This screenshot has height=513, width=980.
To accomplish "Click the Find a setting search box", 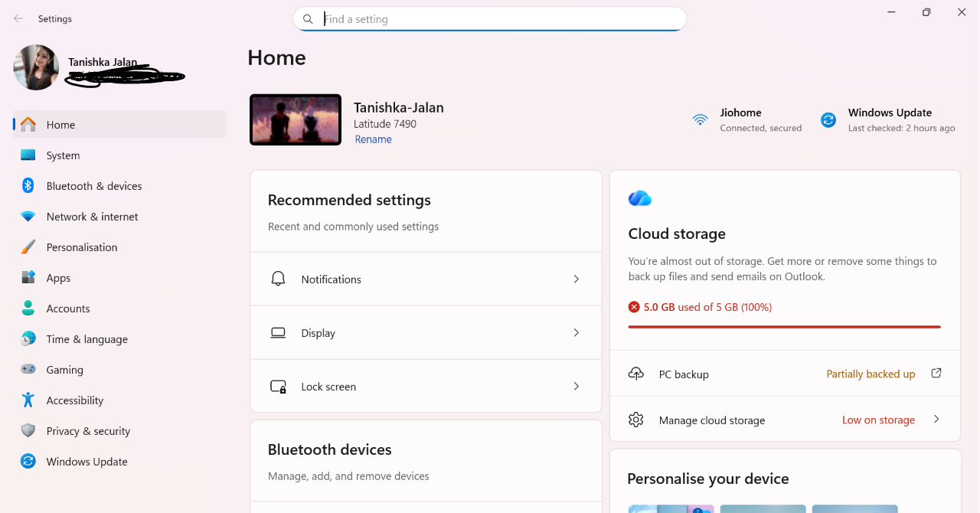I will [490, 19].
